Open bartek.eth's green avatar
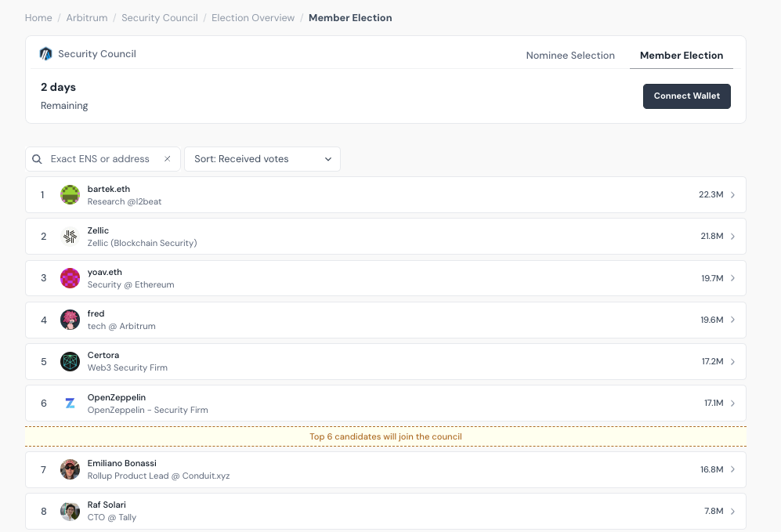This screenshot has width=781, height=532. (x=71, y=195)
